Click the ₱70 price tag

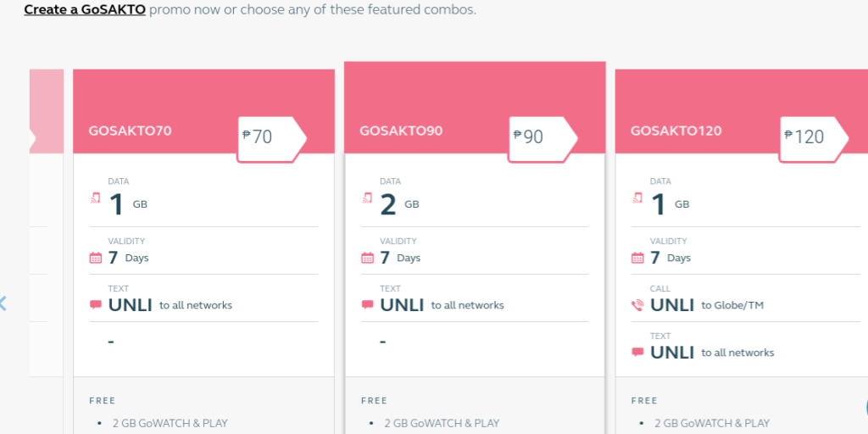point(271,140)
